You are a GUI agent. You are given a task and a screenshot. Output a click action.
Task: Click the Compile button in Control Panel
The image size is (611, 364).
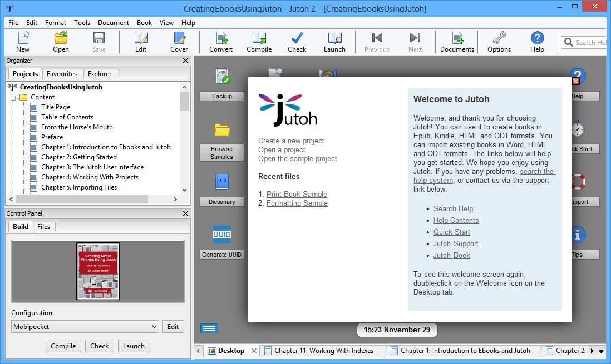tap(63, 346)
